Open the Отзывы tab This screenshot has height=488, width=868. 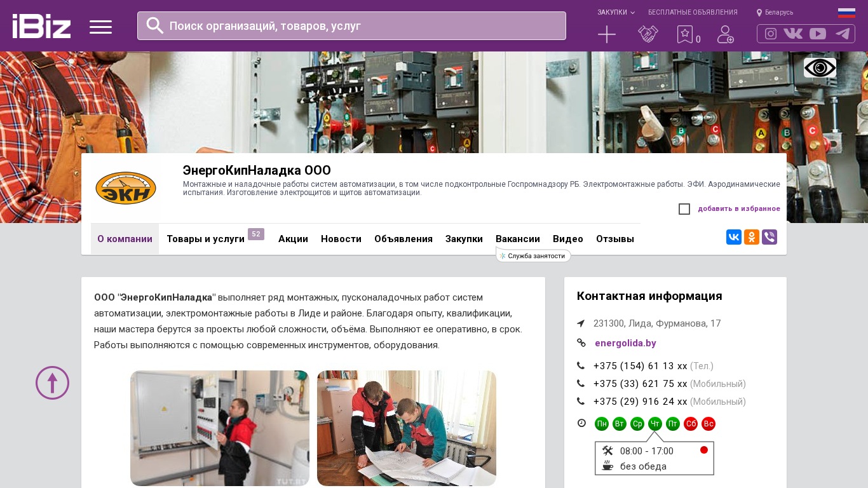pos(615,239)
